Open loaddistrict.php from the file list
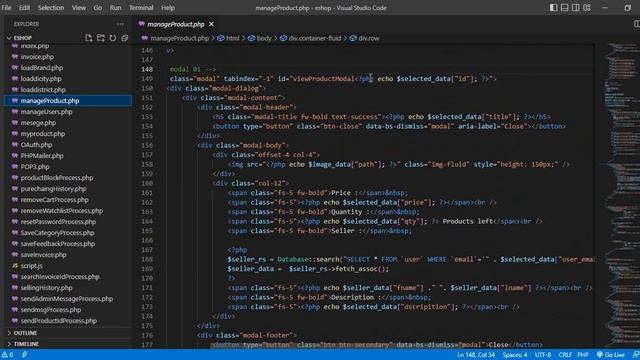This screenshot has height=360, width=640. 43,90
